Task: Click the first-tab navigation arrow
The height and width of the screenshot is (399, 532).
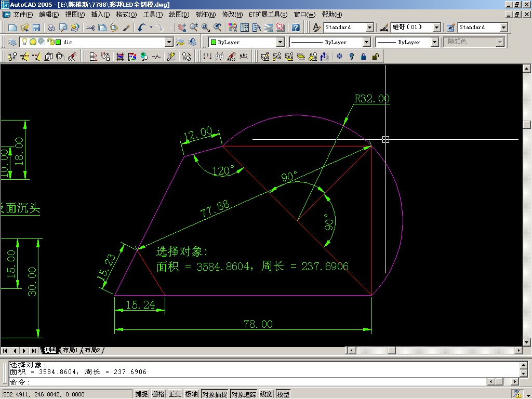Action: (5, 351)
